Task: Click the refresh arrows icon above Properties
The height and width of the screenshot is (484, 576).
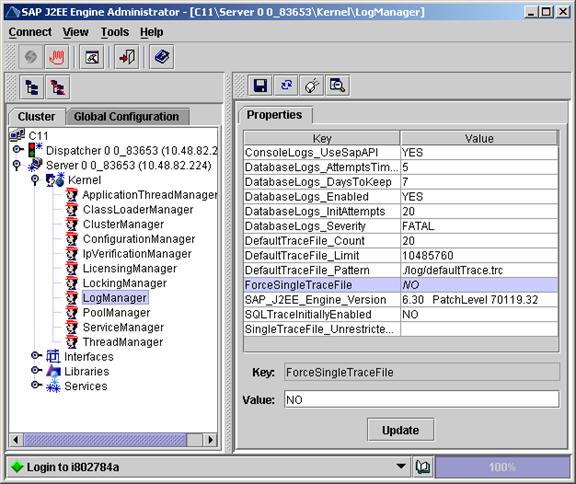Action: point(286,86)
